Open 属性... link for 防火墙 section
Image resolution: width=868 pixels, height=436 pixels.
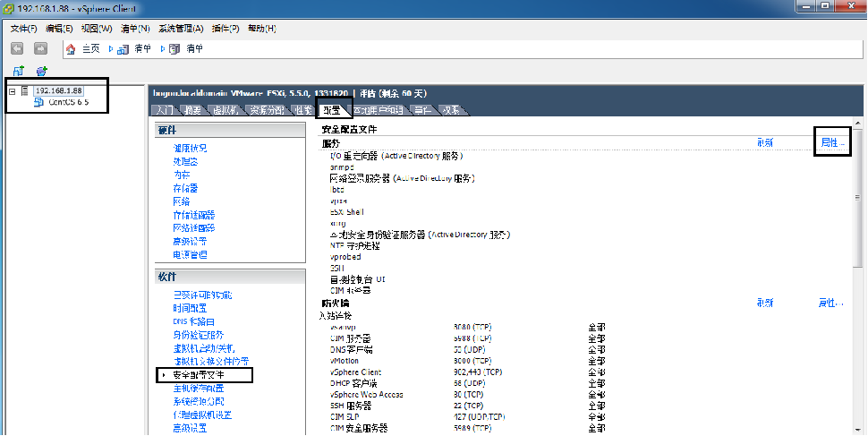click(831, 303)
